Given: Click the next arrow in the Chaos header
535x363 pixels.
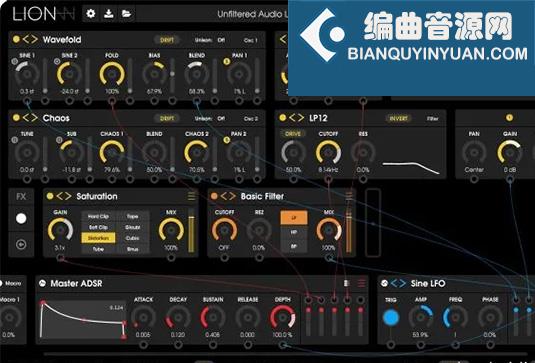Looking at the screenshot, I should (x=34, y=118).
